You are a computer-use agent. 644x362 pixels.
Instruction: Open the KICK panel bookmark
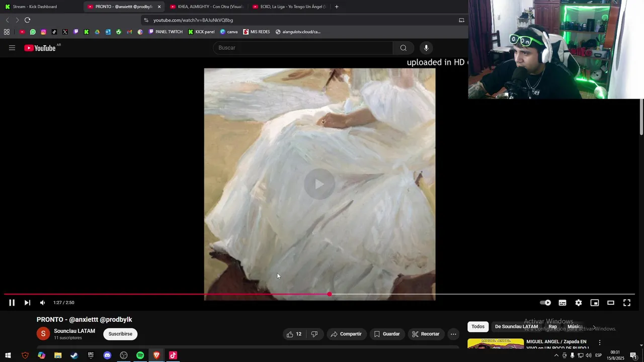(x=201, y=32)
